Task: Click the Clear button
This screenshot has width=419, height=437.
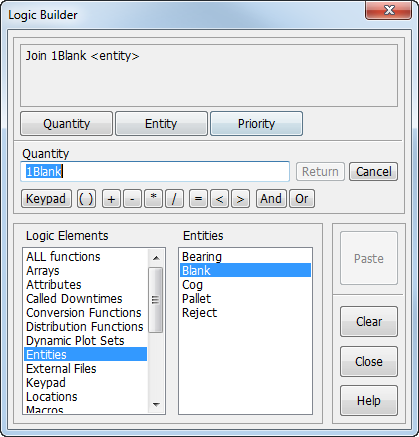Action: (x=369, y=322)
